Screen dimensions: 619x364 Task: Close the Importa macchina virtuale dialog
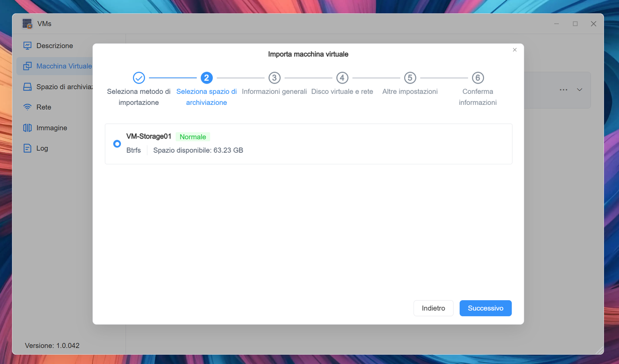(x=515, y=50)
